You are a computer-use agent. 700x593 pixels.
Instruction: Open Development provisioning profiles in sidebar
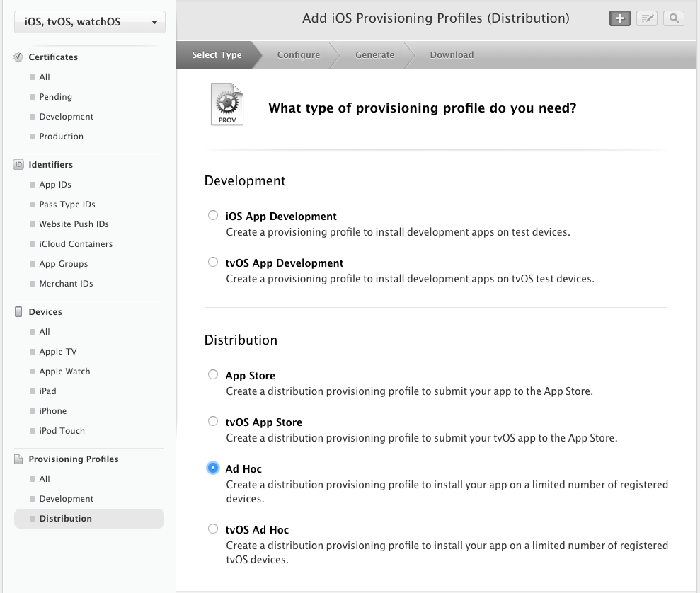click(67, 499)
